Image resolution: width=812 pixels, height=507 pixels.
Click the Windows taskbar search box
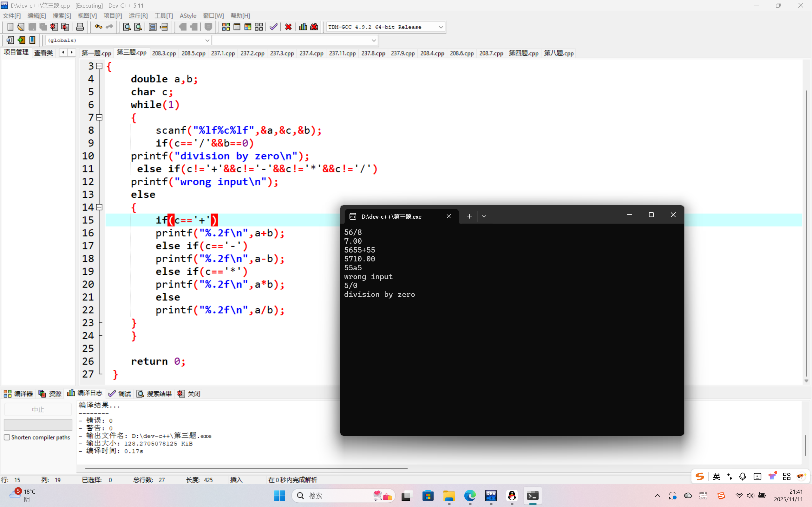click(336, 496)
